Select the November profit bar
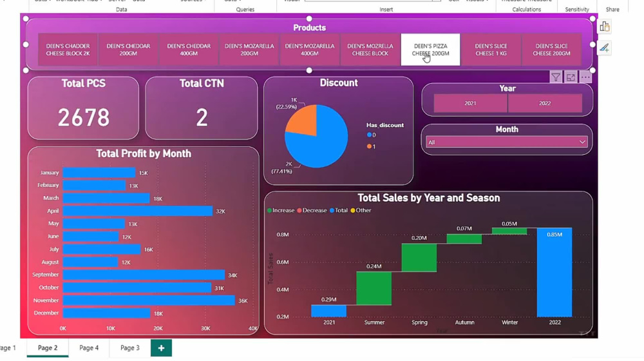The height and width of the screenshot is (361, 644). (x=149, y=300)
